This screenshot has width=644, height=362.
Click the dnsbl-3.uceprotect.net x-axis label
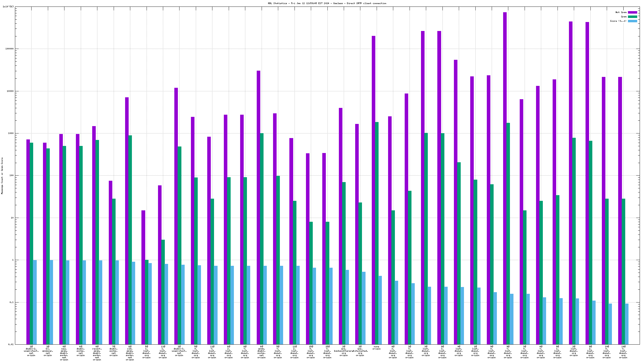pos(179,351)
